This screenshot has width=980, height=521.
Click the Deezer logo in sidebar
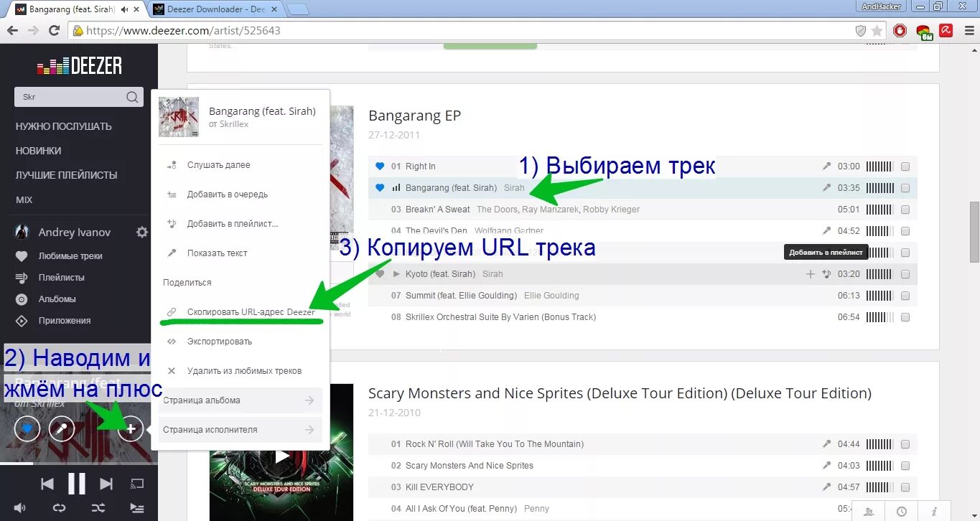pos(79,66)
